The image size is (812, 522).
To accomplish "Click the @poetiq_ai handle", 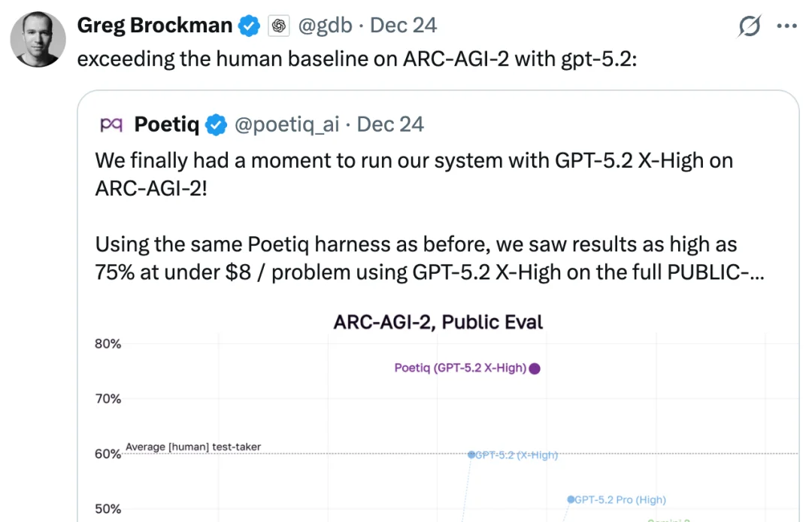I will [287, 125].
